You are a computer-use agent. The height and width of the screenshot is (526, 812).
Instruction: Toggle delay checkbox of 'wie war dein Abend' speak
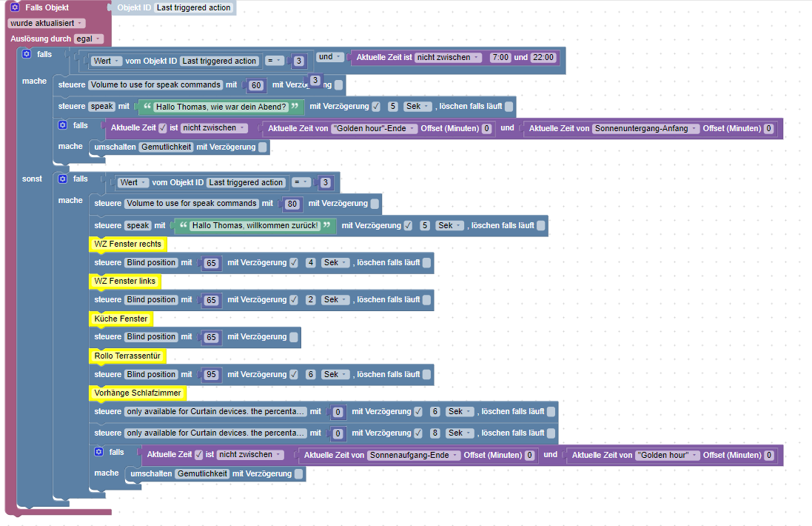376,106
